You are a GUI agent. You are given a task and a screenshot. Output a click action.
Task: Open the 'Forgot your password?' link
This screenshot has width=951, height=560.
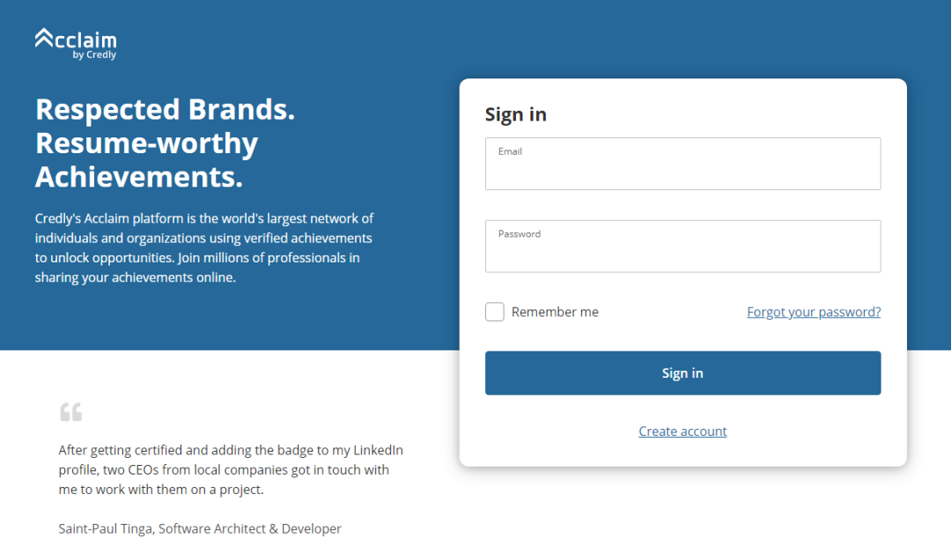[814, 312]
